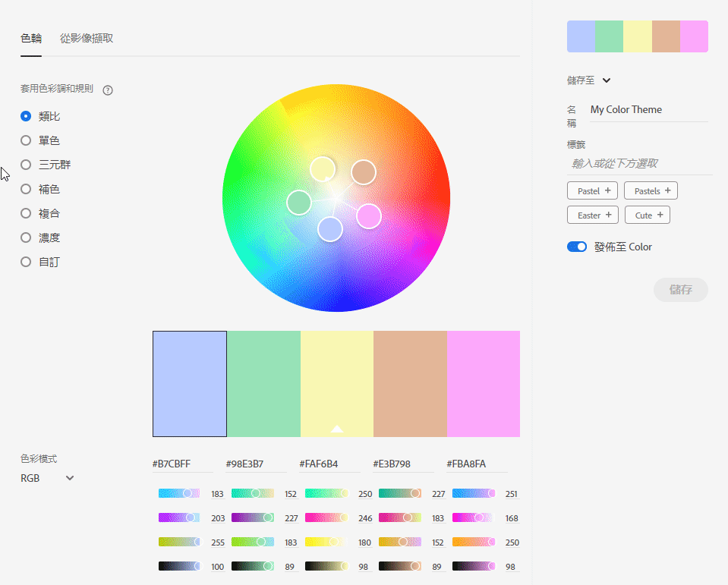Select the 補色 radio option
Screen dimensions: 728x585
pyautogui.click(x=26, y=189)
